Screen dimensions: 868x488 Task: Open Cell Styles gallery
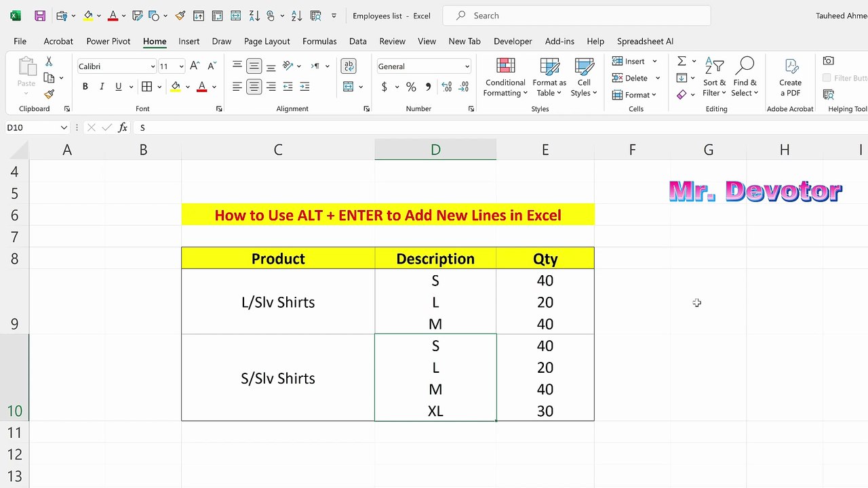584,77
